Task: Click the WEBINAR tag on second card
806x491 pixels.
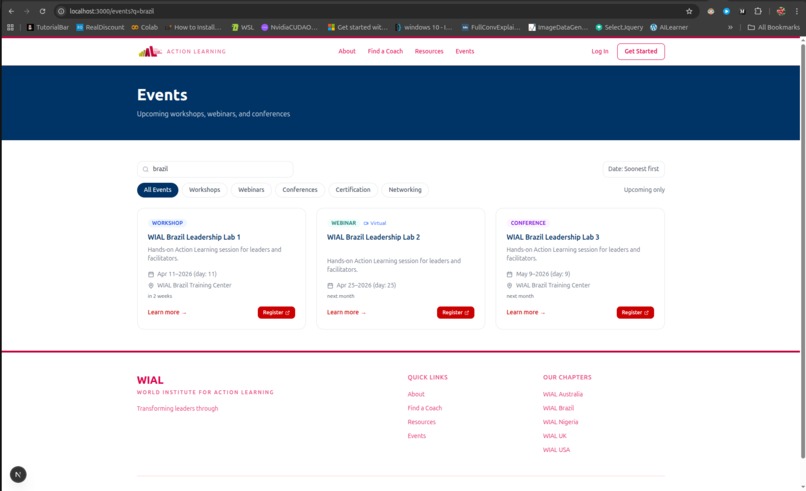Action: tap(343, 223)
